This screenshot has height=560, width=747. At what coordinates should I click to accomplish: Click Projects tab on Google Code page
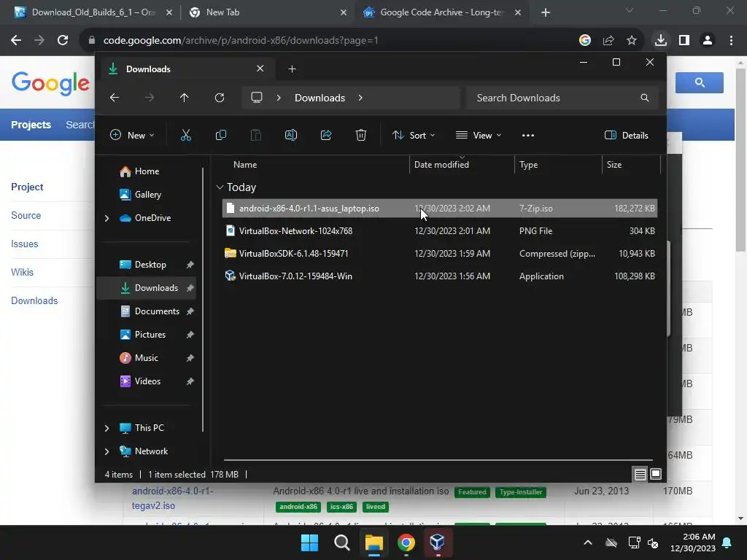click(31, 125)
